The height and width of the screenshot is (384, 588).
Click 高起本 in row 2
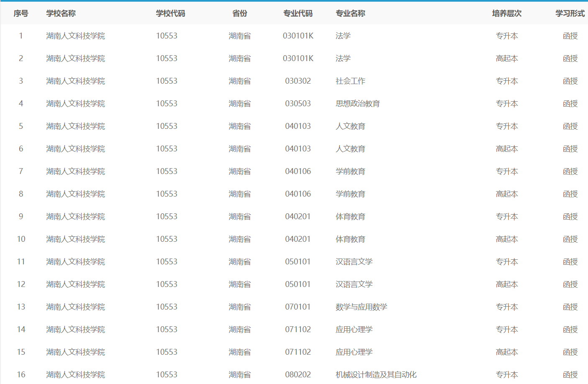[x=507, y=59]
